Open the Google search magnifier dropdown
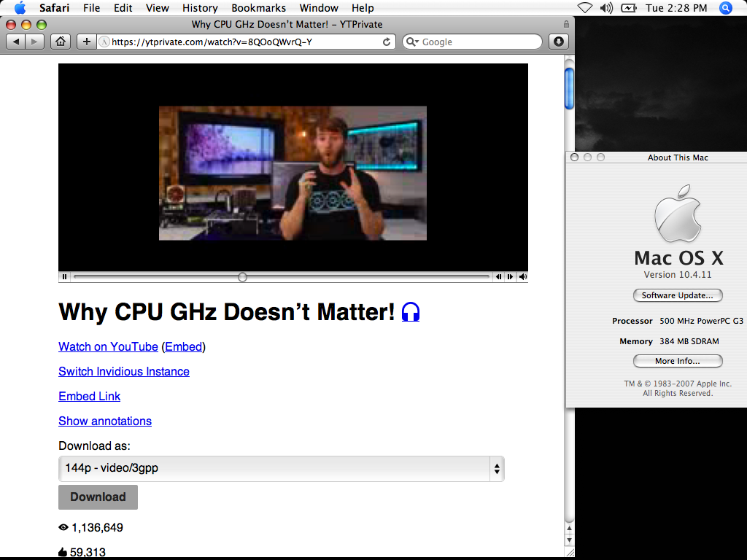The image size is (747, 560). [x=413, y=42]
